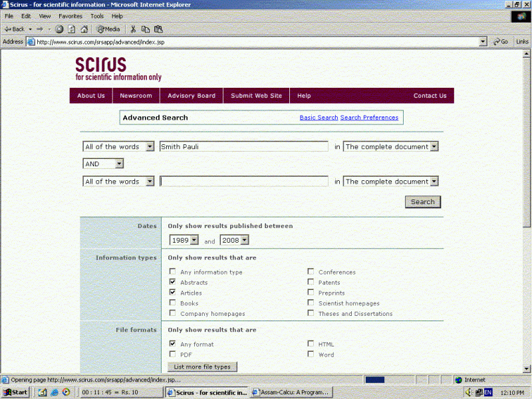Image resolution: width=532 pixels, height=399 pixels.
Task: Click the Back history dropdown arrow
Action: click(30, 29)
